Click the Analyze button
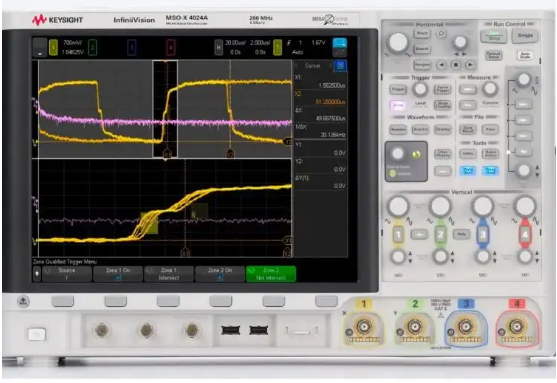Screen dimensions: 557x383 pyautogui.click(x=398, y=129)
